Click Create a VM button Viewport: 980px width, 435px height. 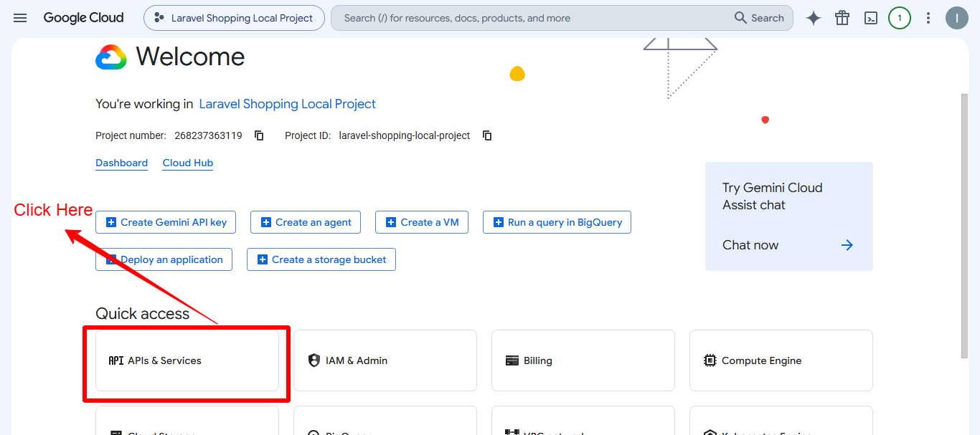(x=422, y=222)
